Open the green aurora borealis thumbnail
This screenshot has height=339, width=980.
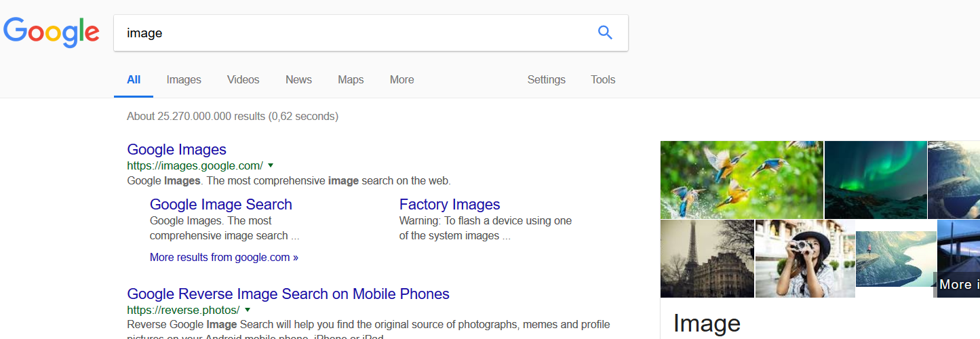(876, 180)
